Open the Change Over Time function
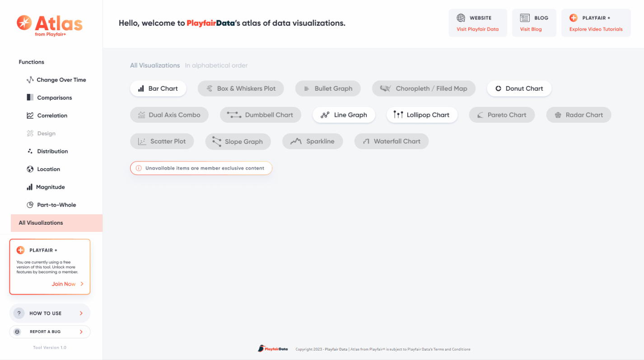 [56, 80]
